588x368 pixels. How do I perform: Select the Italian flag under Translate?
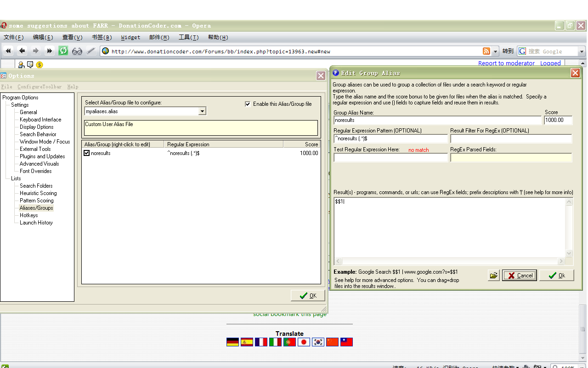[x=276, y=342]
